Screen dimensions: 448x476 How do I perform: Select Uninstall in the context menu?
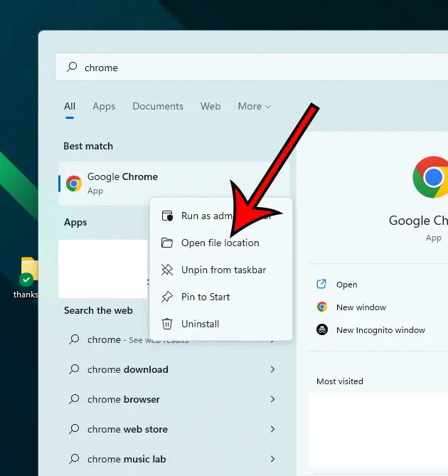200,324
